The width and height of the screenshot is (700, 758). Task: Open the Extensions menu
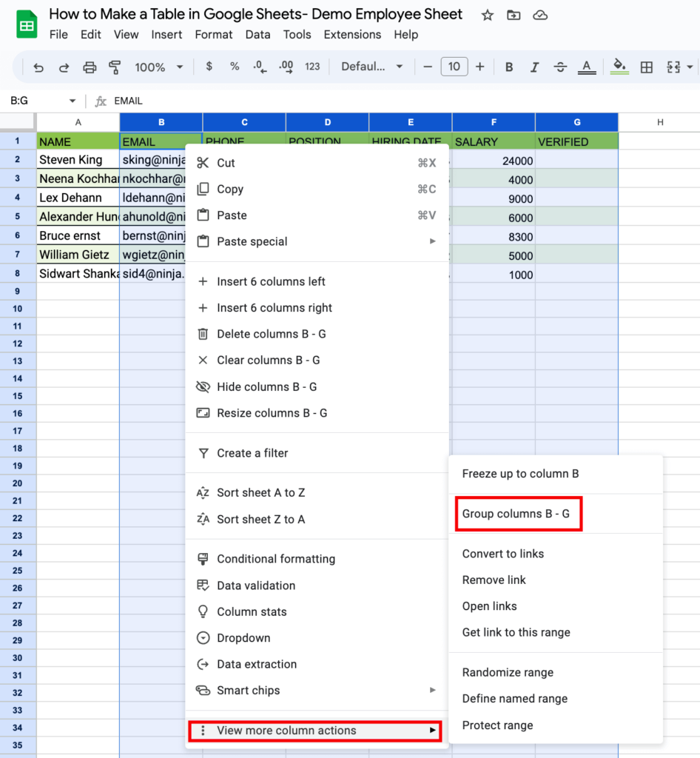pos(352,35)
